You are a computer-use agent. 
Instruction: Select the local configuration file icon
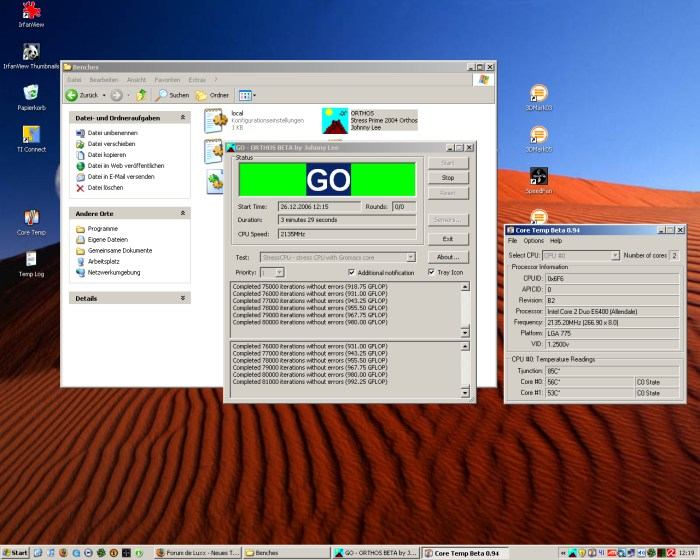pos(216,121)
